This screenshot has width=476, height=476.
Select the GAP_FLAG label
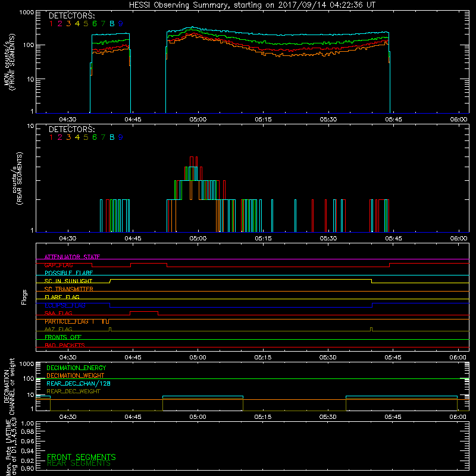tap(58, 265)
